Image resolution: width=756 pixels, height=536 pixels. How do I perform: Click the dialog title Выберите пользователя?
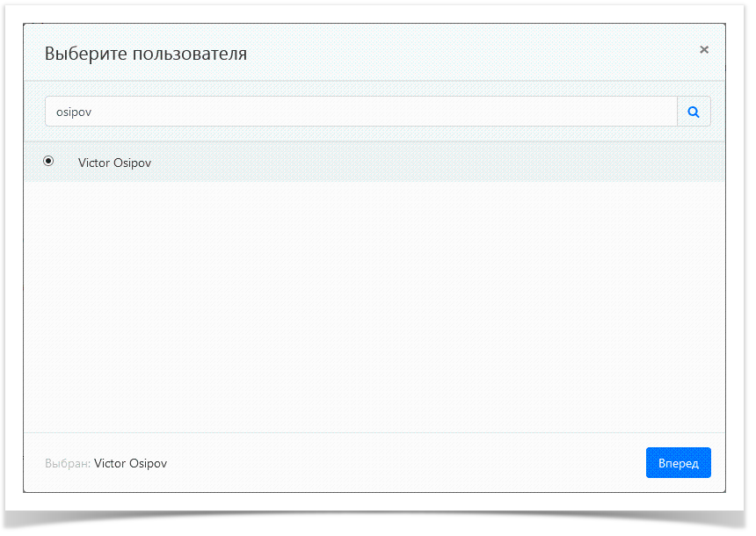(146, 54)
